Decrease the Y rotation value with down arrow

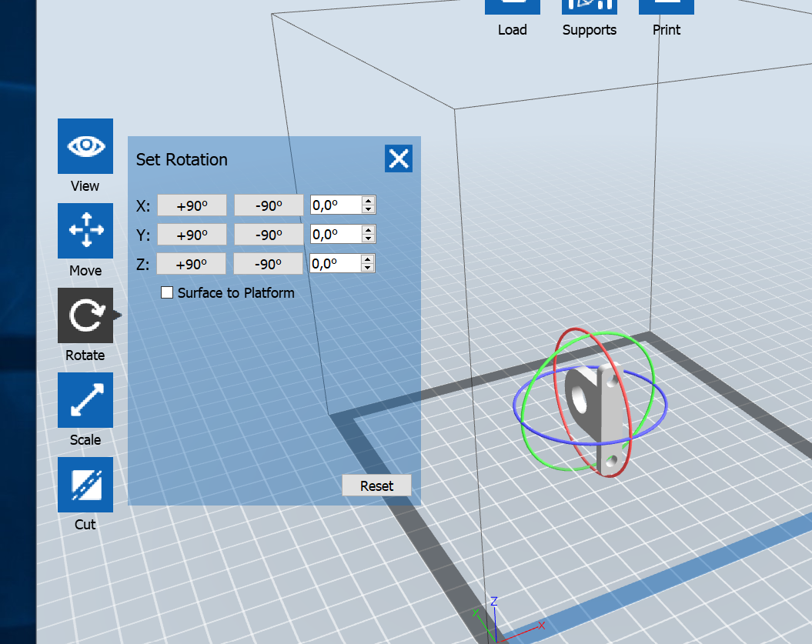368,239
